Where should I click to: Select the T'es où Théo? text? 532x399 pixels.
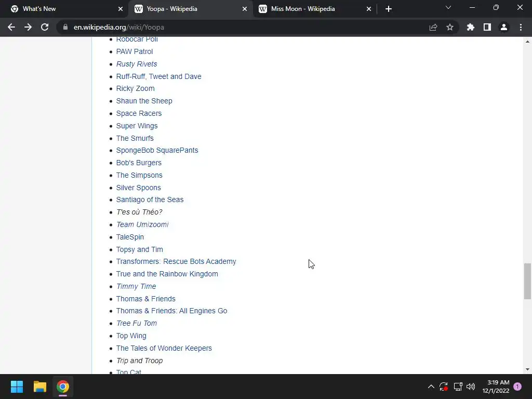[x=139, y=212]
